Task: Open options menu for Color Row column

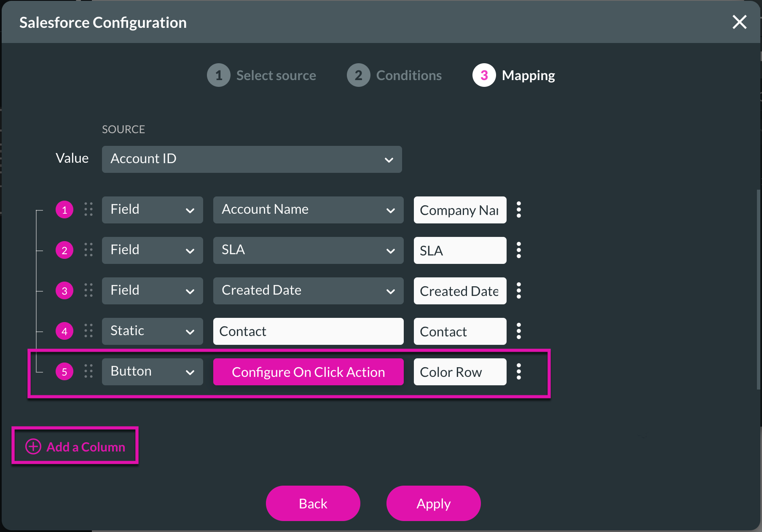Action: coord(519,371)
